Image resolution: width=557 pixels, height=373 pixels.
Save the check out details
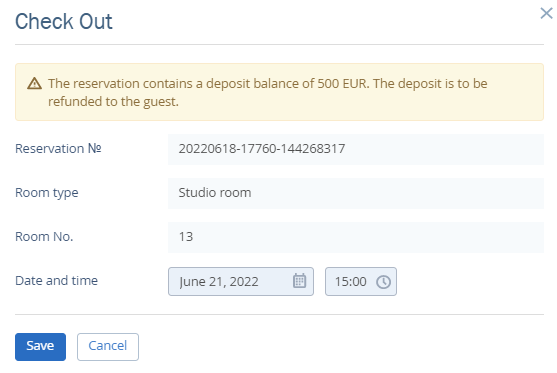pyautogui.click(x=40, y=346)
